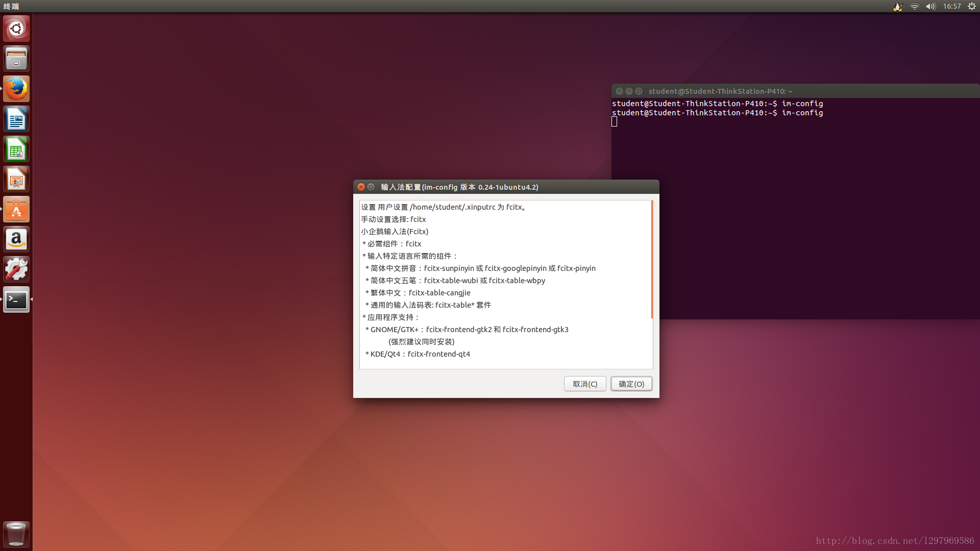
Task: Click the orange scrollbar in the dialog
Action: (652, 259)
